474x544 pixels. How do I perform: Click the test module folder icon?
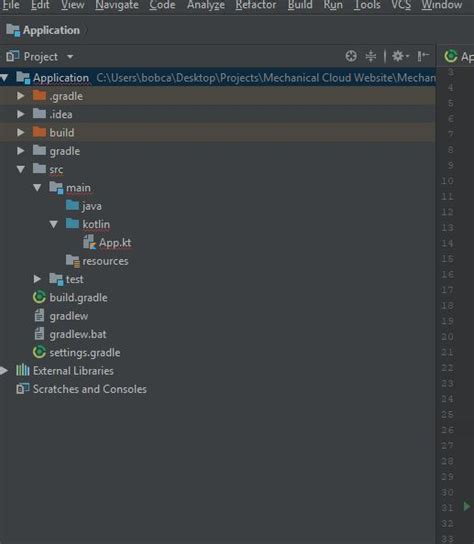pyautogui.click(x=56, y=279)
